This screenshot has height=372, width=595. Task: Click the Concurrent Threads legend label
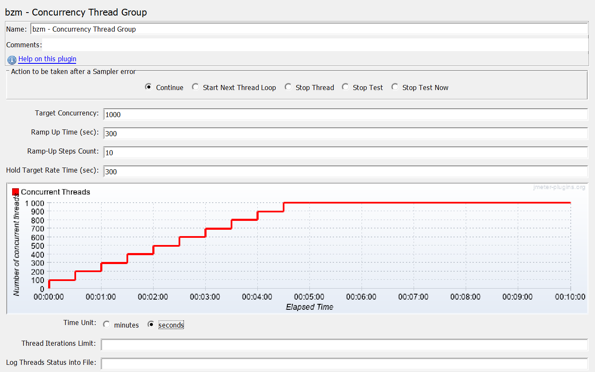[55, 192]
